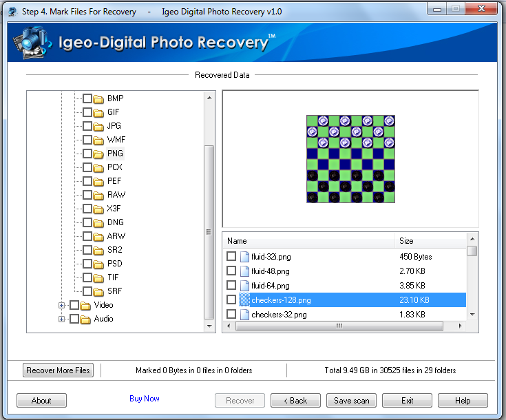This screenshot has width=506, height=420.
Task: Click the file list scroll-up arrow
Action: point(472,239)
